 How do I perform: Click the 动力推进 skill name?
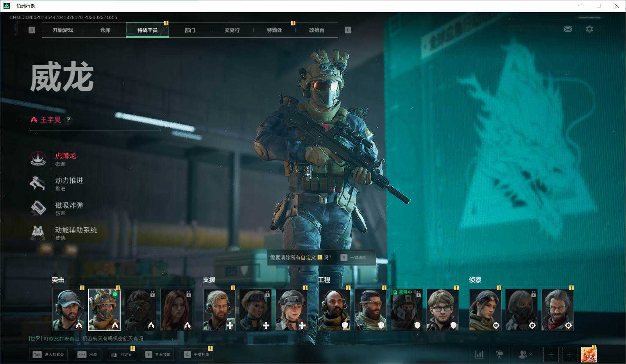click(69, 180)
